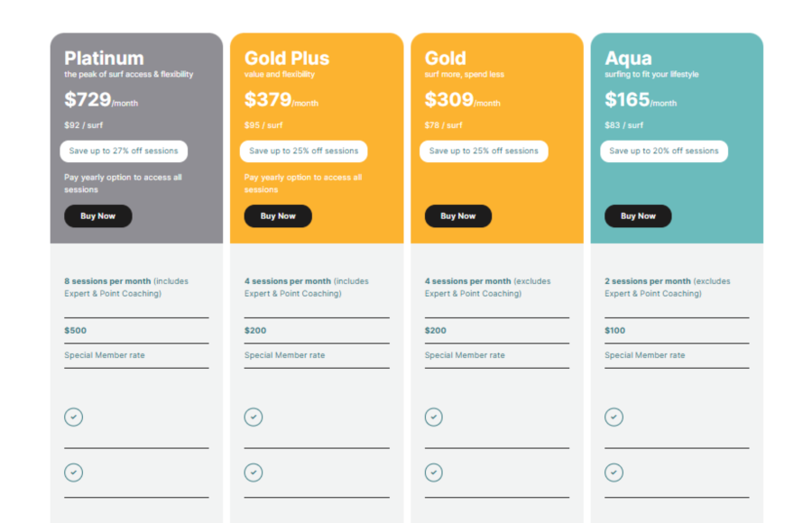Image resolution: width=812 pixels, height=523 pixels.
Task: Select the Save up to 27% off badge
Action: pos(124,151)
